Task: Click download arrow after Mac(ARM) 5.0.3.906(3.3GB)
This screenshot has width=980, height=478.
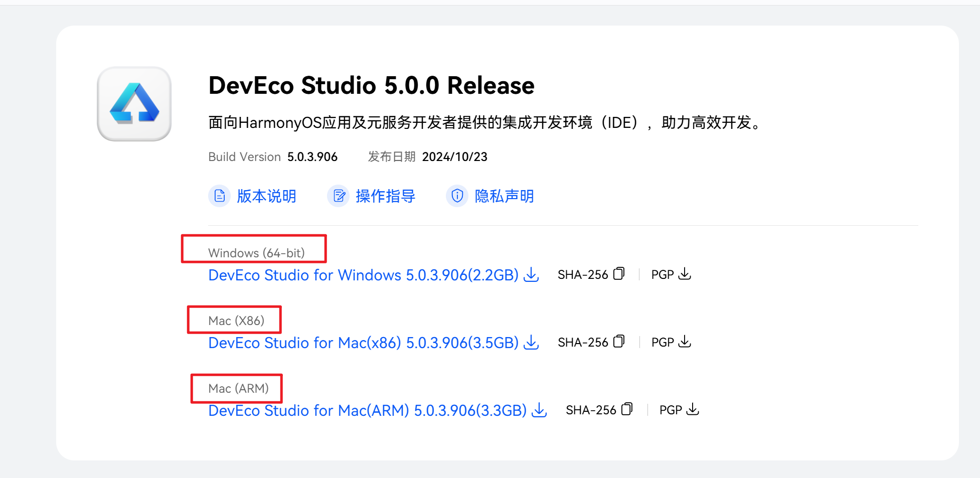Action: 539,410
